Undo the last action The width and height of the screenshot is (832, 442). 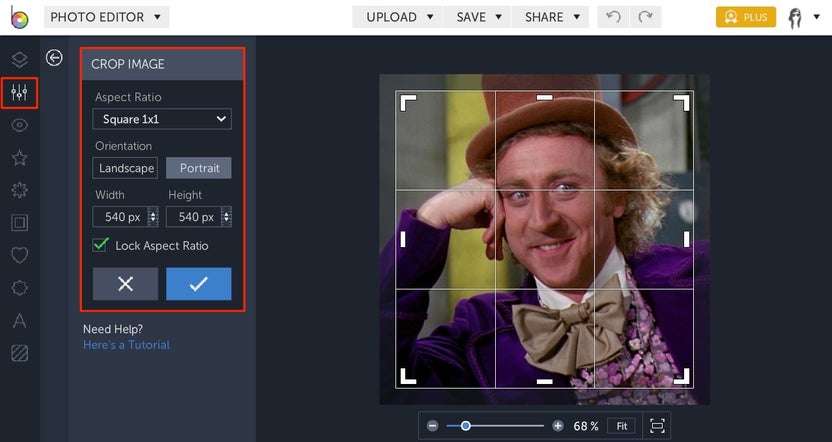[613, 17]
